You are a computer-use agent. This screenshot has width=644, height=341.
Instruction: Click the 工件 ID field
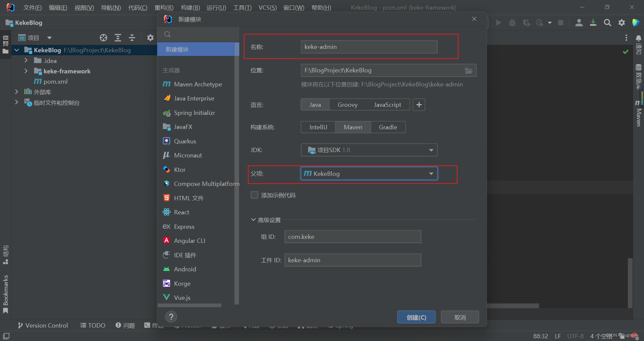click(353, 260)
